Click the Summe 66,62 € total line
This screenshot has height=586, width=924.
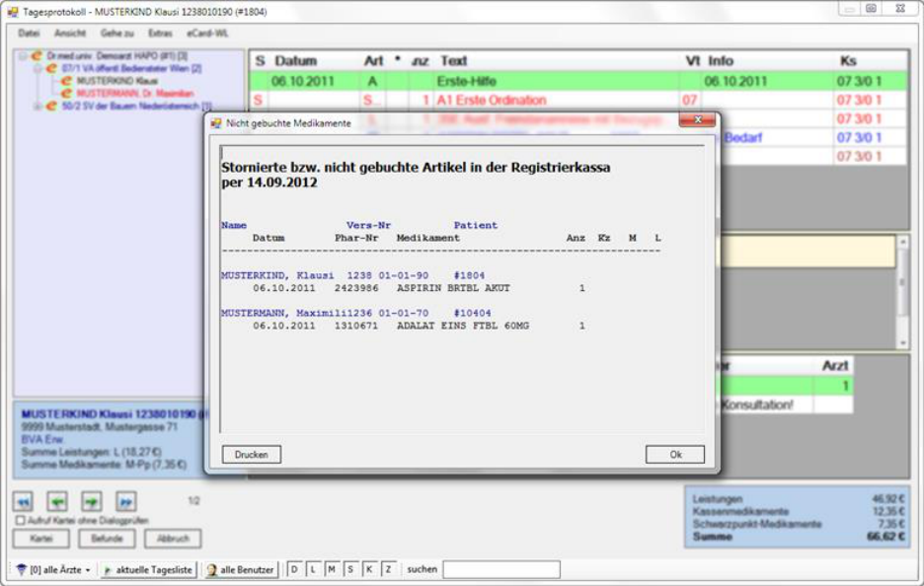(x=798, y=537)
